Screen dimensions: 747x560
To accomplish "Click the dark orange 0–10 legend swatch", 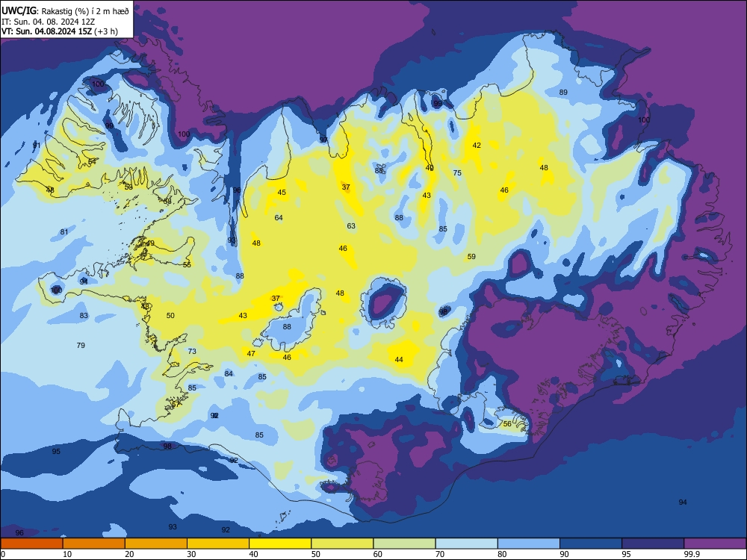I will [31, 544].
